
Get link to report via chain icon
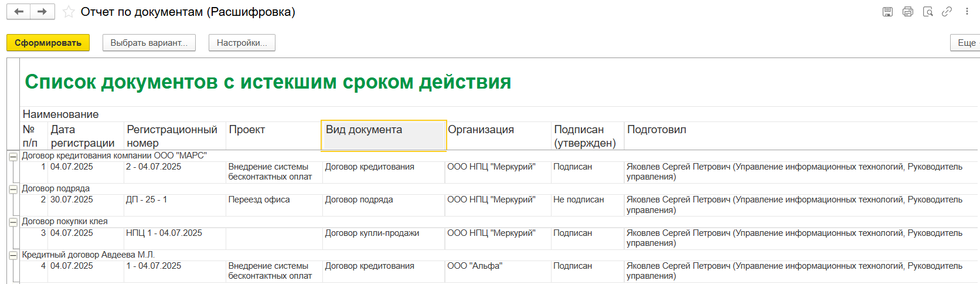(947, 12)
